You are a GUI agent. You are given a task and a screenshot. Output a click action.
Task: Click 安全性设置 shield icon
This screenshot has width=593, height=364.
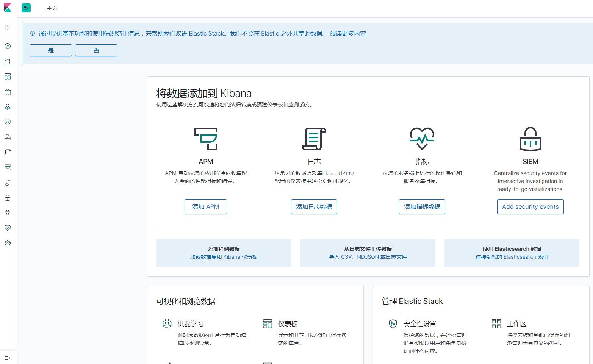tap(393, 324)
